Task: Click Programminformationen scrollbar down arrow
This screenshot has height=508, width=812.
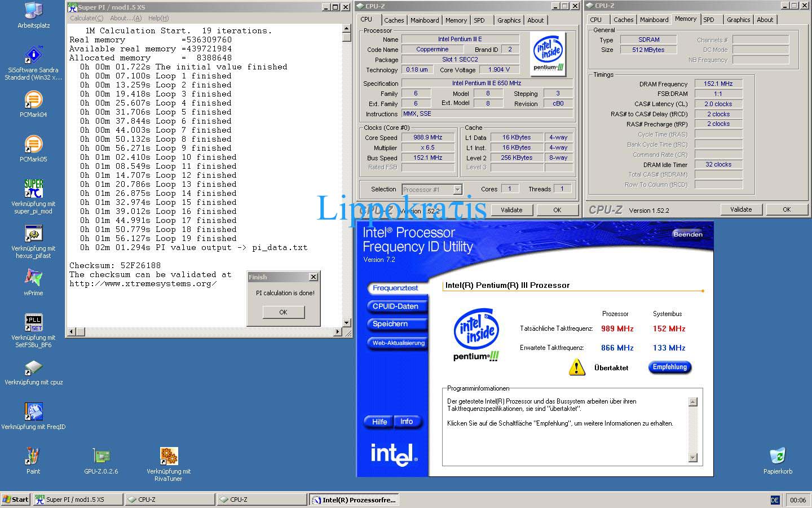Action: point(693,458)
